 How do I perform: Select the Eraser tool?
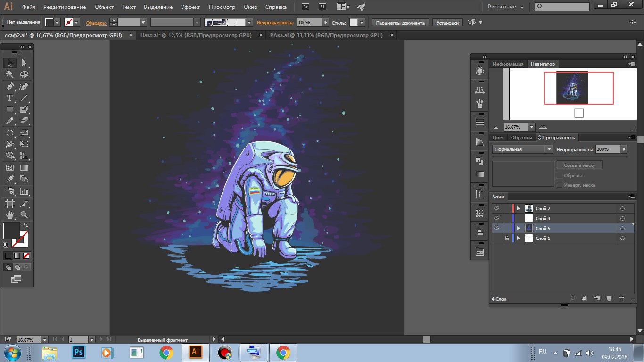click(x=24, y=121)
